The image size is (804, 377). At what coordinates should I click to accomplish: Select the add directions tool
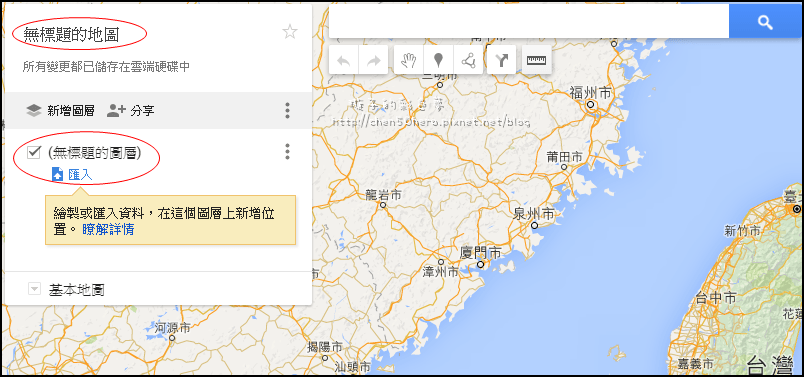tap(501, 61)
